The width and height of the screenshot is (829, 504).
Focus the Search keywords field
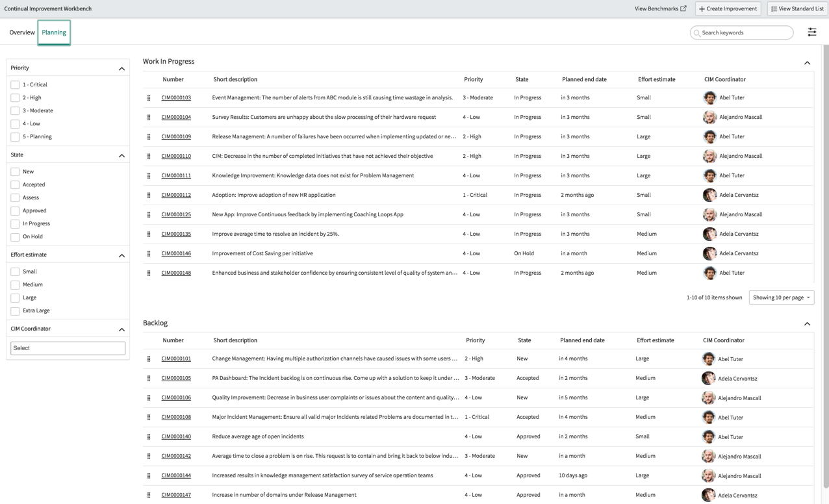(x=742, y=32)
